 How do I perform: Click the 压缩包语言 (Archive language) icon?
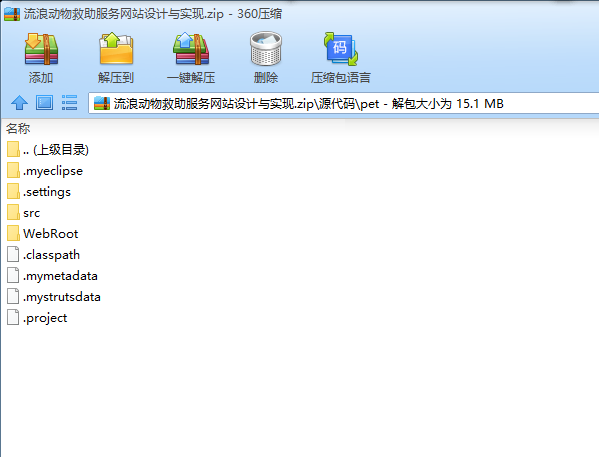341,49
